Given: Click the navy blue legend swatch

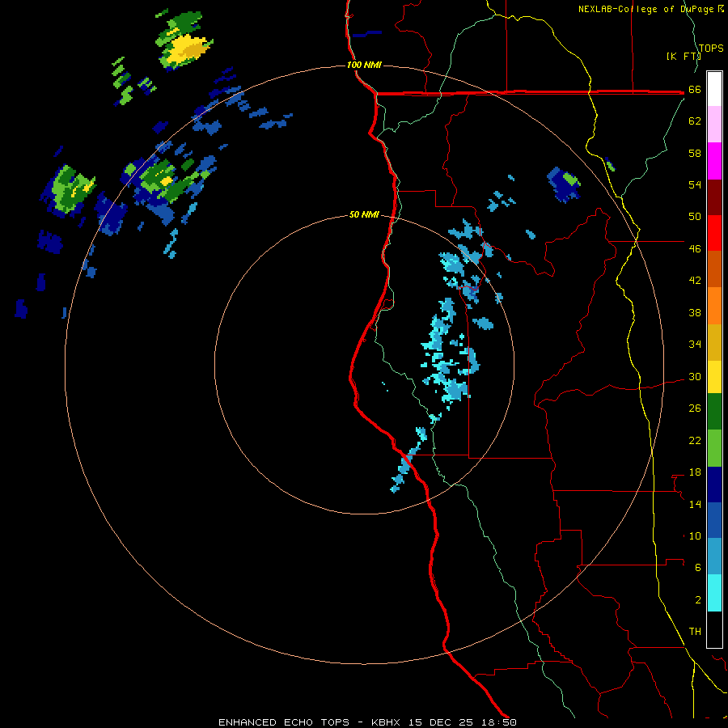Looking at the screenshot, I should [714, 485].
